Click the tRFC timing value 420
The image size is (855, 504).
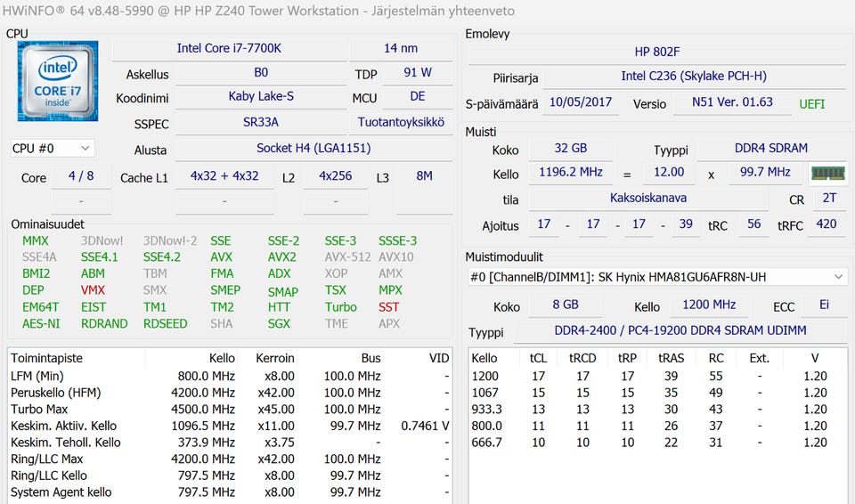coord(826,224)
